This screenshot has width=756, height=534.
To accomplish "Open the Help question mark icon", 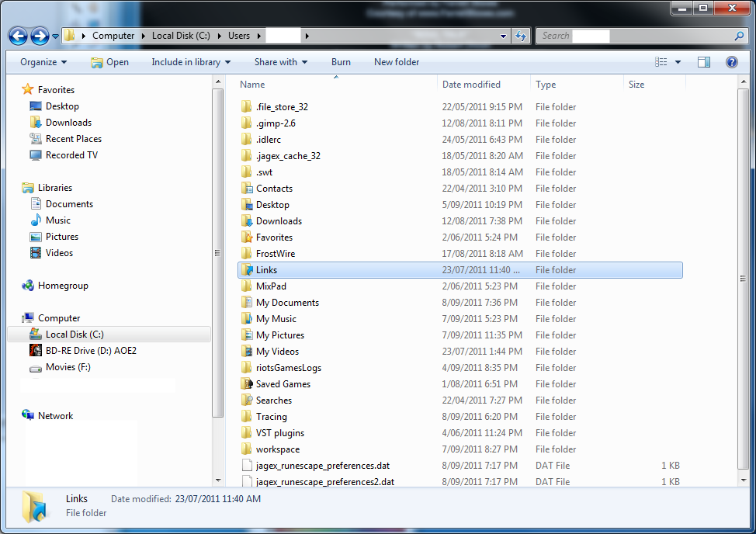I will point(731,62).
